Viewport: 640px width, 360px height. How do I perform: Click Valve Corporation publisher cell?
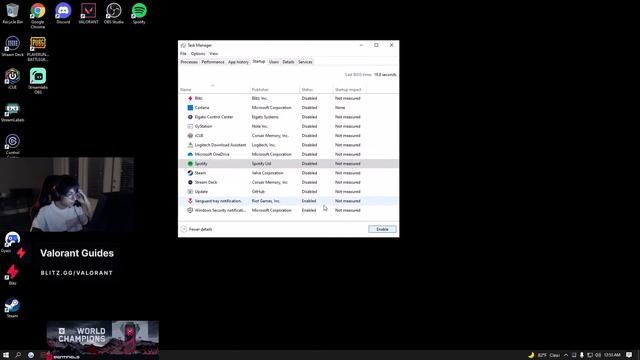coord(267,173)
